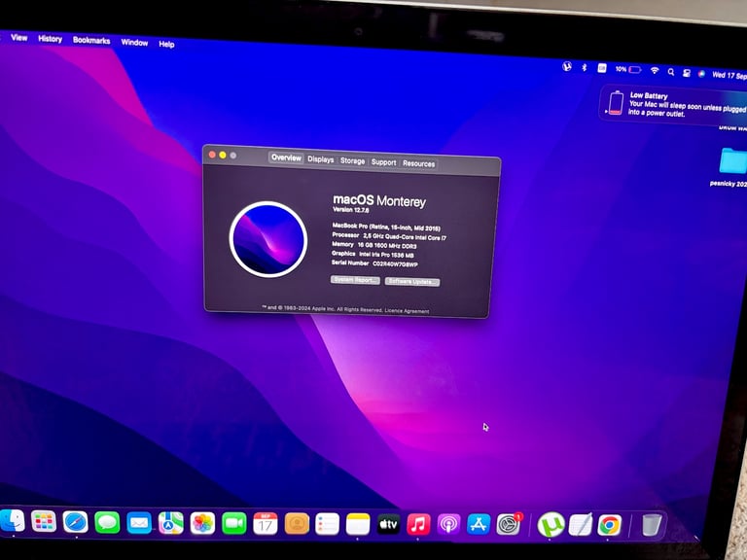
Task: Click Memory 16 GB 1600 MHz DDR3
Action: pos(373,245)
